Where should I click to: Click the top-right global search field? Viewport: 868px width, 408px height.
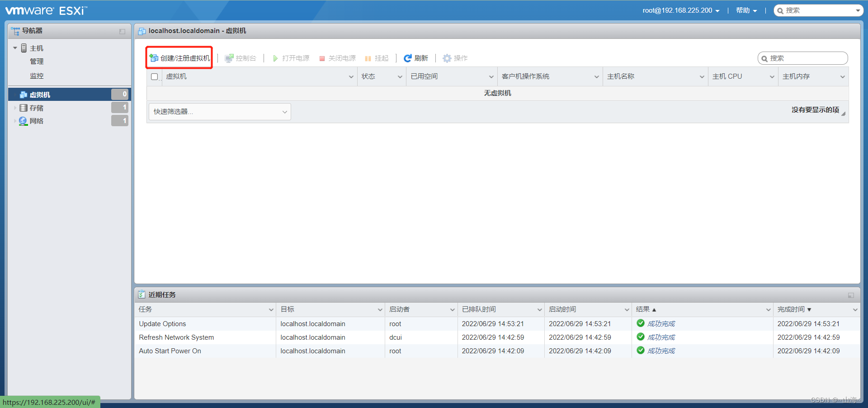click(818, 10)
